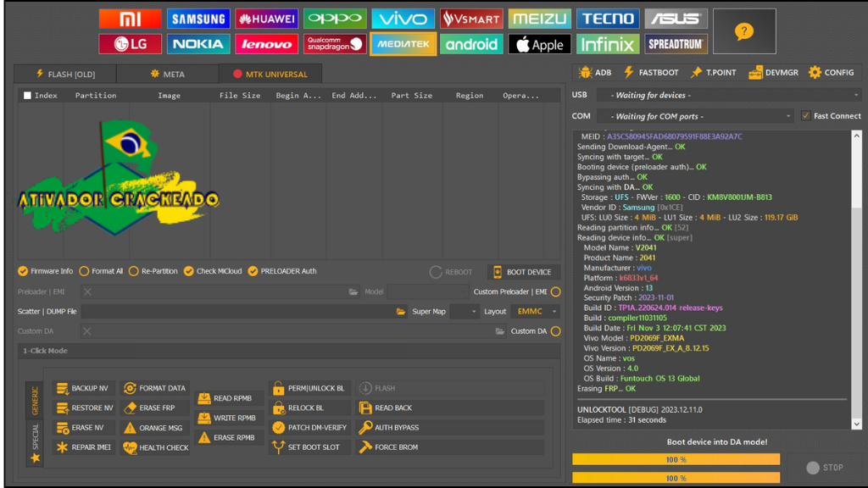Switch to the MTK UNIVERSAL tab
Image resolution: width=868 pixels, height=488 pixels.
click(270, 75)
